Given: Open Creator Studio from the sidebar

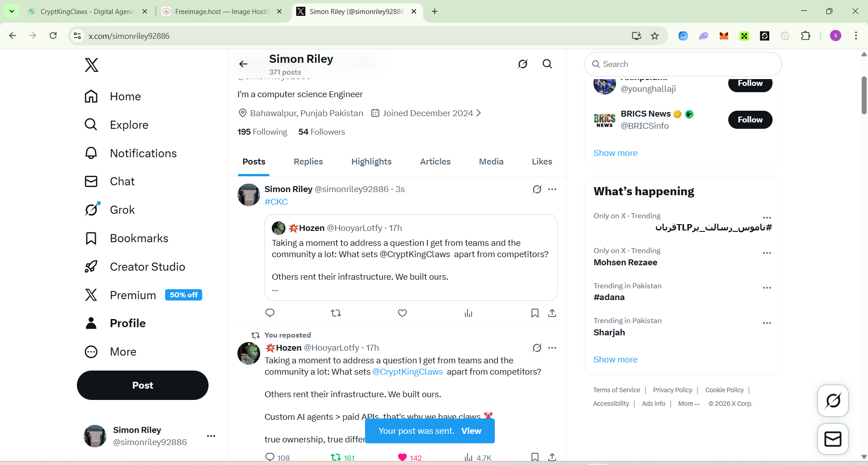Looking at the screenshot, I should tap(135, 267).
